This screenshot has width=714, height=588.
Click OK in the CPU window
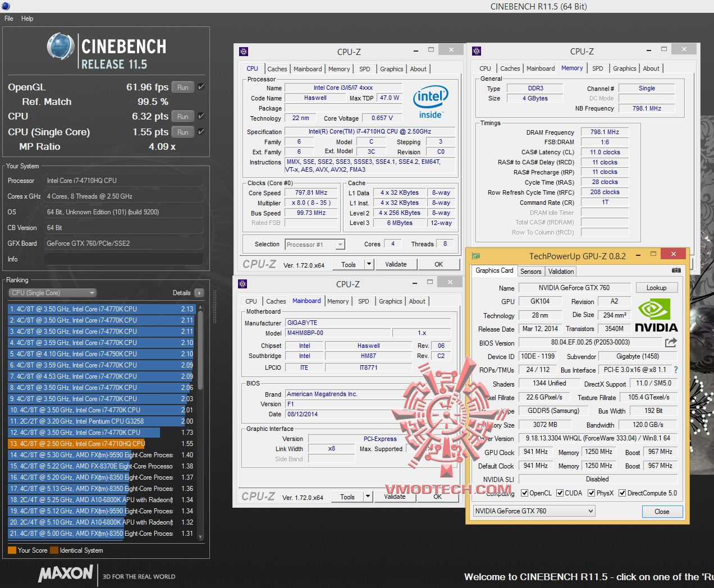pyautogui.click(x=438, y=264)
